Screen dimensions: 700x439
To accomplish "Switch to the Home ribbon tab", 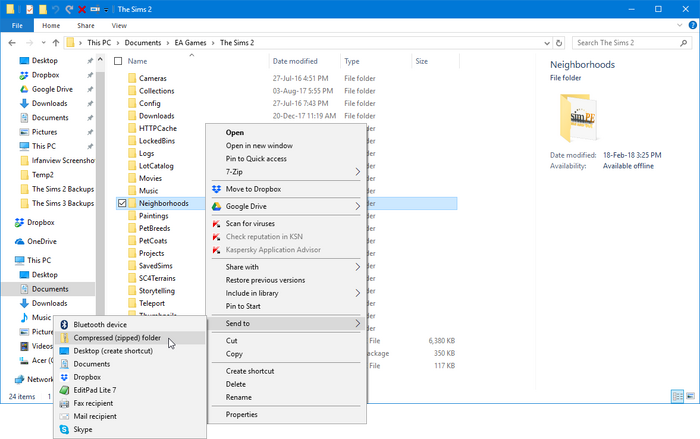I will point(51,25).
